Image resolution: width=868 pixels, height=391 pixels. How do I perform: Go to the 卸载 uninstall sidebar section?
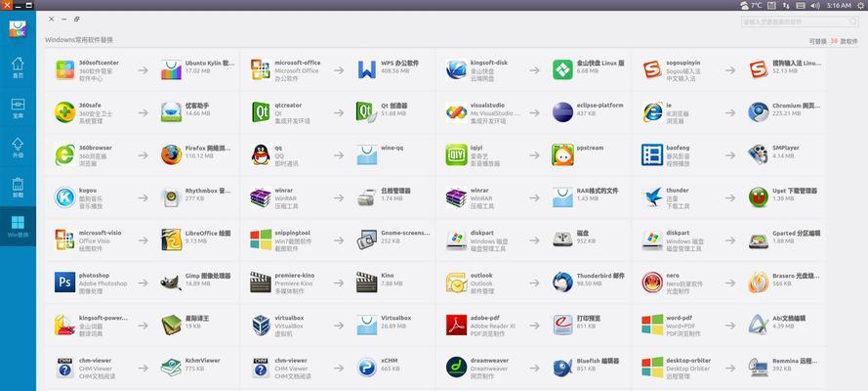tap(18, 188)
